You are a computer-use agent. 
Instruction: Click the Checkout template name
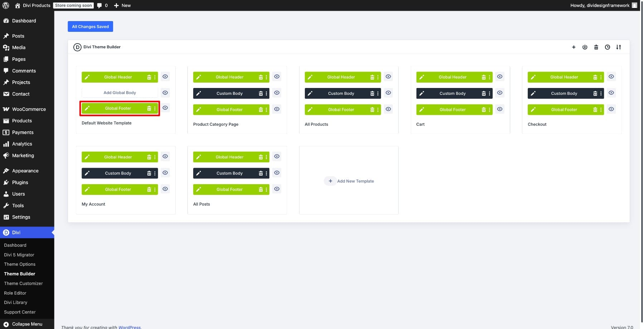537,124
